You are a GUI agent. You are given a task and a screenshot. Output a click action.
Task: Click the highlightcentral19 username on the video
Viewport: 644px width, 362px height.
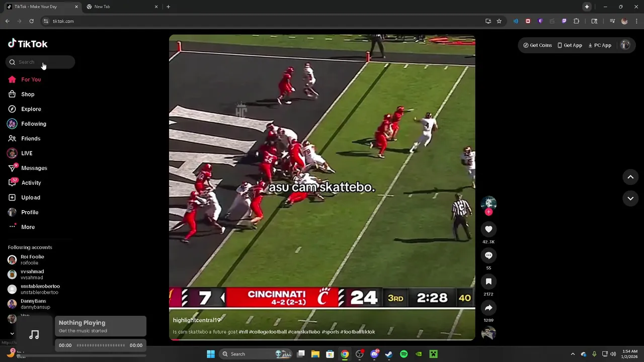[197, 320]
